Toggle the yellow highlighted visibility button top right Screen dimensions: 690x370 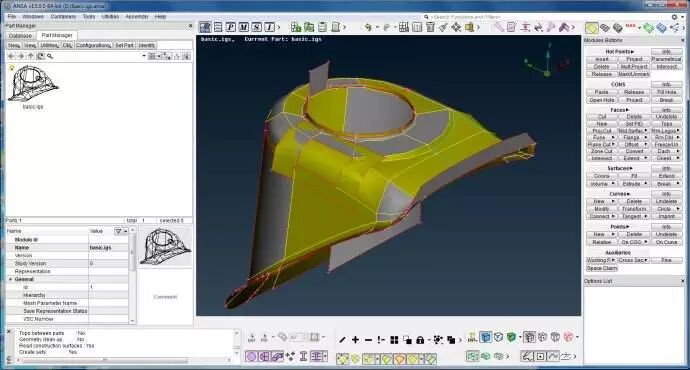click(592, 28)
